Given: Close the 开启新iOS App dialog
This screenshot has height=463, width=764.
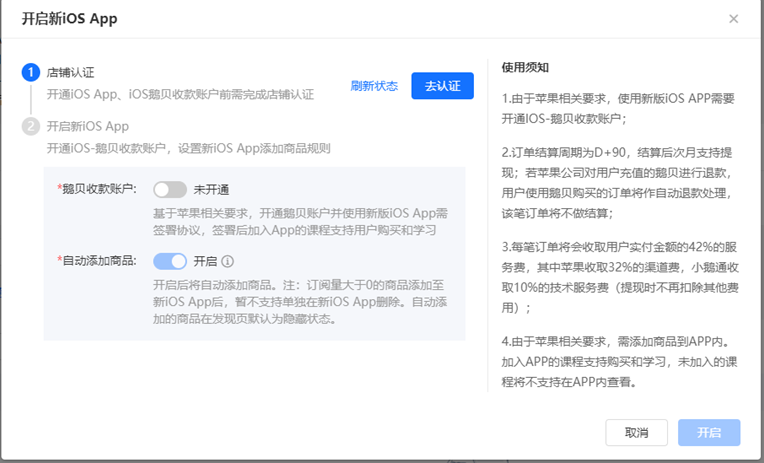Looking at the screenshot, I should [x=733, y=19].
